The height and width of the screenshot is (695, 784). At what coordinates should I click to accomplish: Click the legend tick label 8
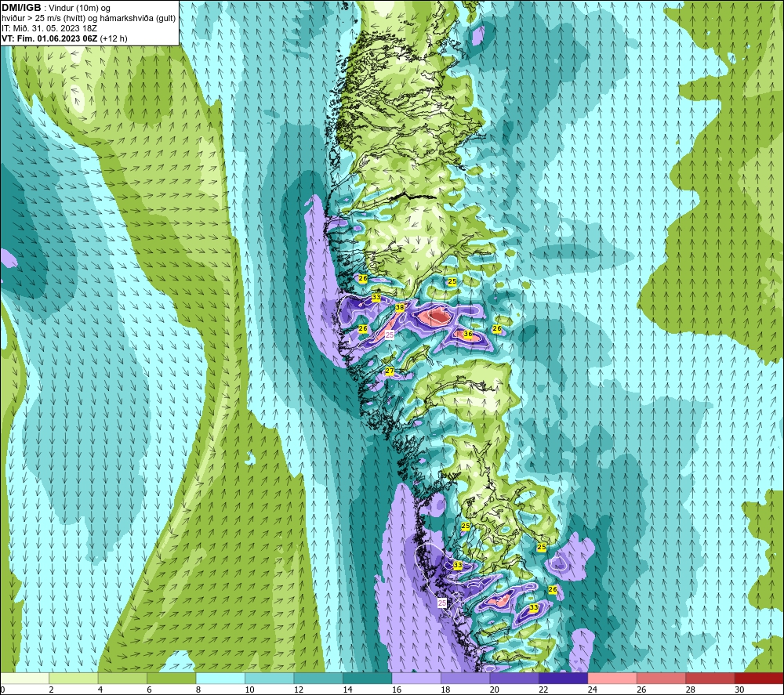pyautogui.click(x=198, y=690)
